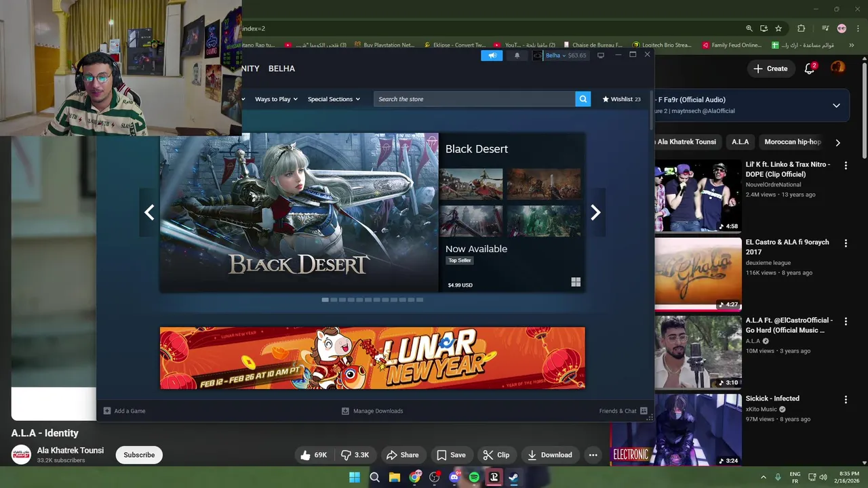The height and width of the screenshot is (488, 868).
Task: Open the Ala Khatrek Tounsi channel name
Action: point(71,450)
